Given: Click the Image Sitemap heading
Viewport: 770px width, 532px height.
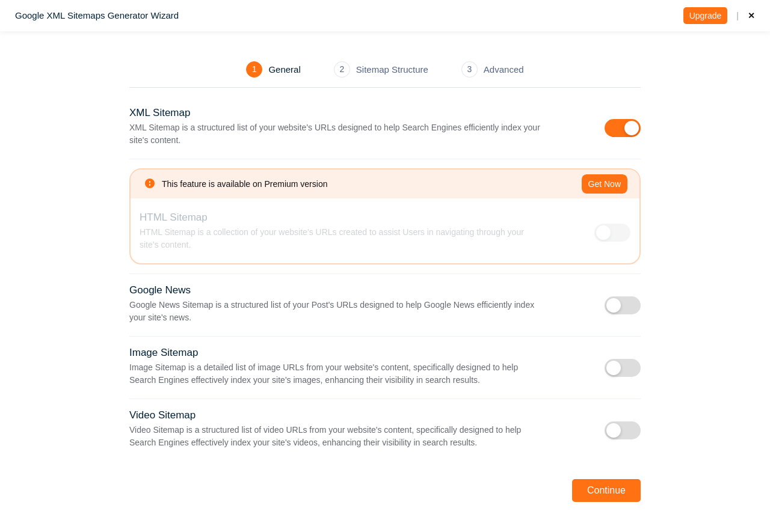Looking at the screenshot, I should [x=164, y=353].
